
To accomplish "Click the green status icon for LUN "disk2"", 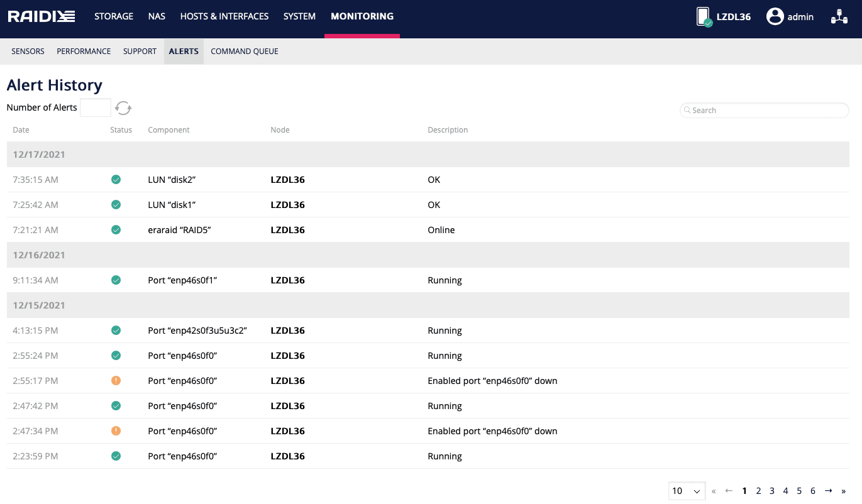I will (116, 180).
